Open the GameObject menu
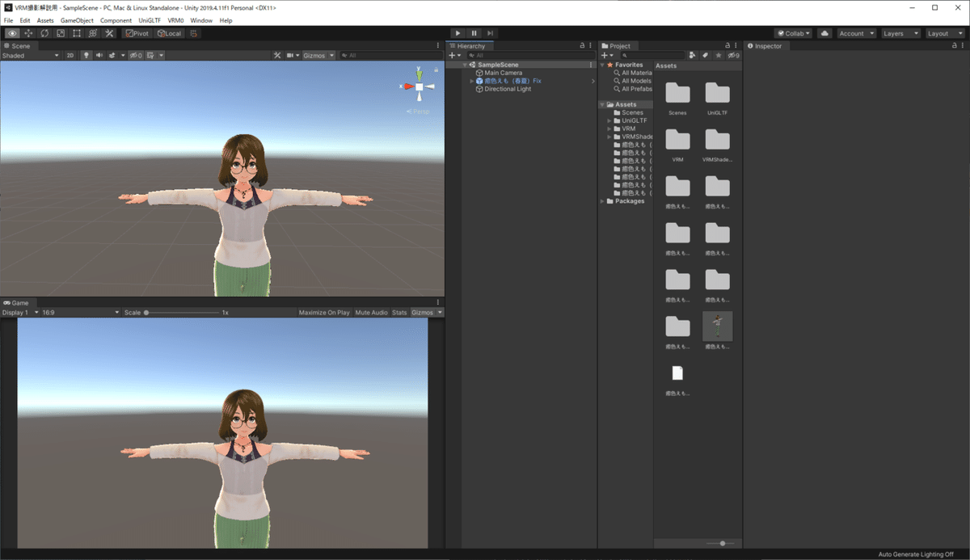 pyautogui.click(x=77, y=20)
